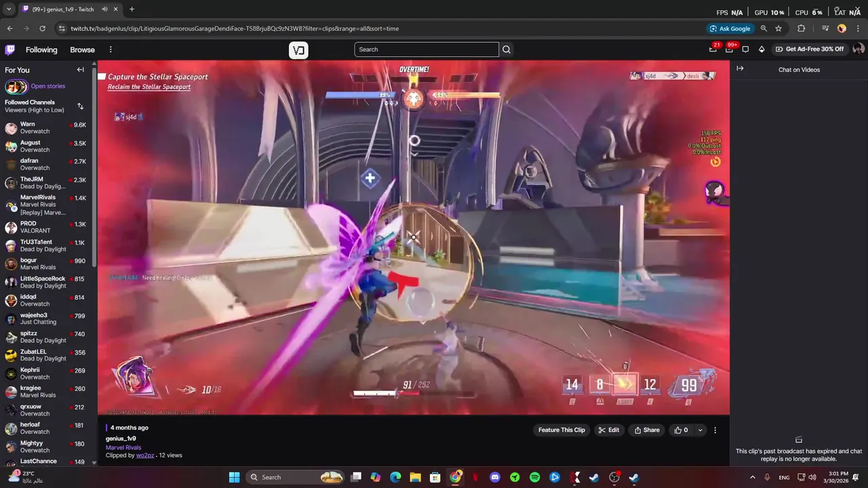Go back in the browser
The image size is (868, 488).
point(9,28)
